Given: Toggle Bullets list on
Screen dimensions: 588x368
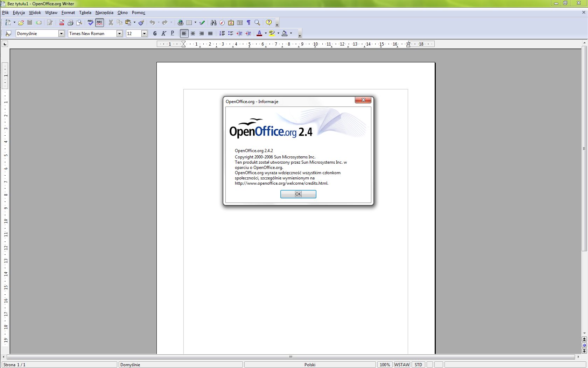Looking at the screenshot, I should pos(231,33).
